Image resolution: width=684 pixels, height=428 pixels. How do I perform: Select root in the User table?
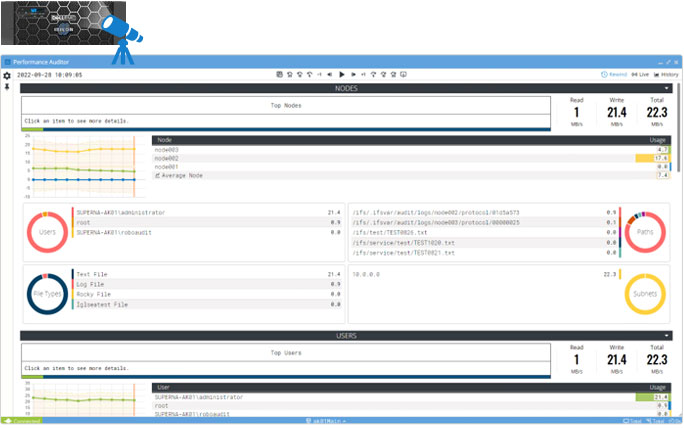(x=412, y=406)
